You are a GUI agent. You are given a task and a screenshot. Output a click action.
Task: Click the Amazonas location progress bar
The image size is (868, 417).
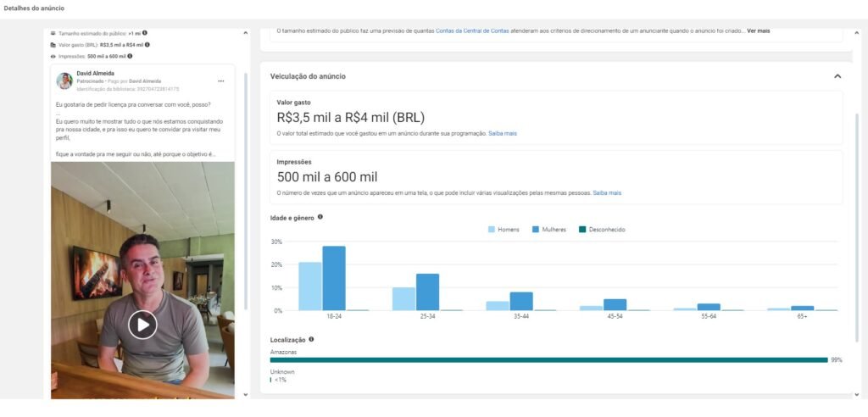pos(548,359)
